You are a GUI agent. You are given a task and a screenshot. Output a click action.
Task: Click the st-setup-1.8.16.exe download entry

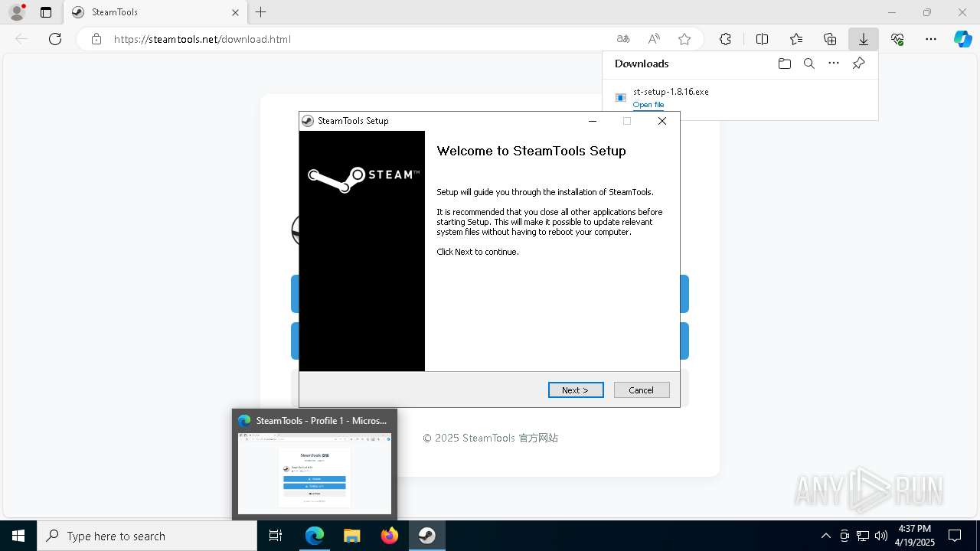pos(740,98)
